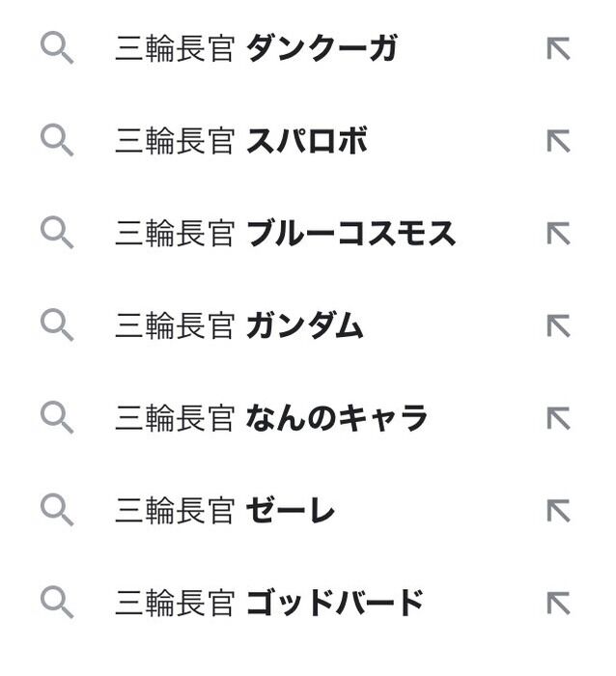The height and width of the screenshot is (676, 616).
Task: Click the search icon beside 三輪長官 なんのキャラ
Action: tap(57, 418)
